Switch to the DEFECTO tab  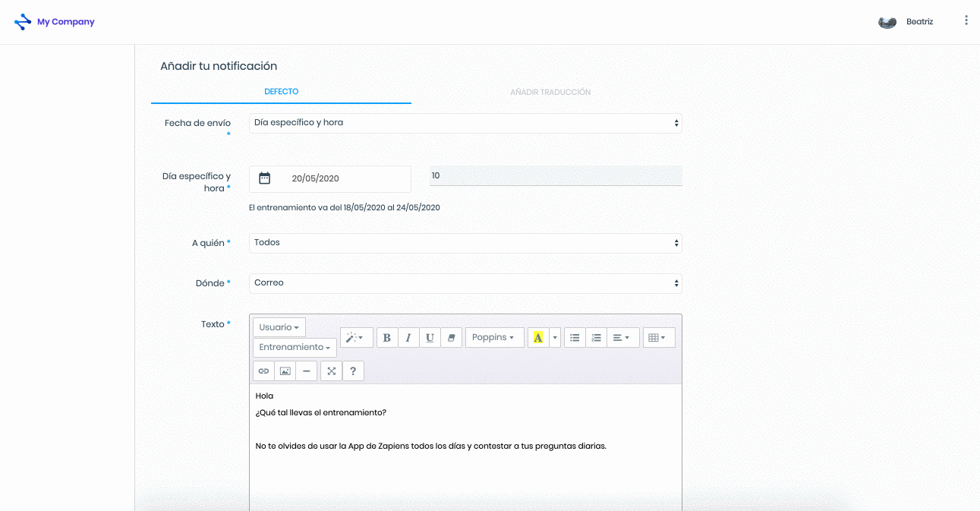pos(281,92)
